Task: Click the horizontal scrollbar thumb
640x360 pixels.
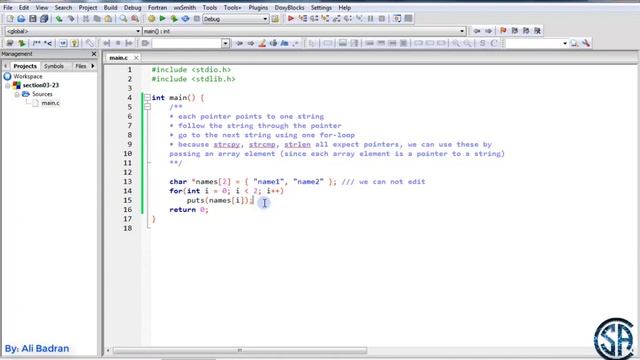Action: point(240,350)
